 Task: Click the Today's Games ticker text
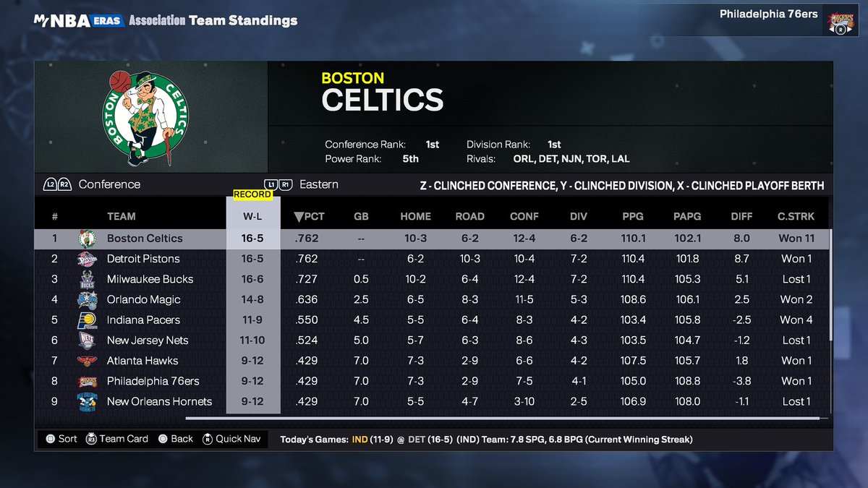(x=486, y=439)
